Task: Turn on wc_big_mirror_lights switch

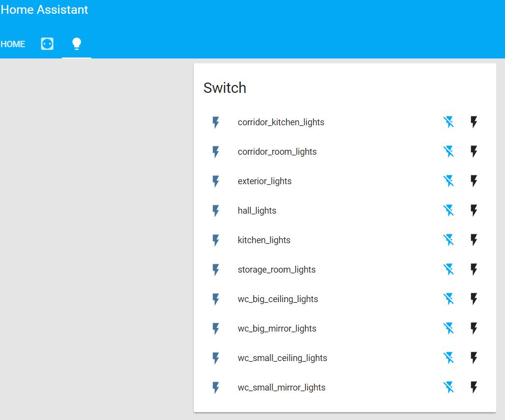Action: (474, 329)
